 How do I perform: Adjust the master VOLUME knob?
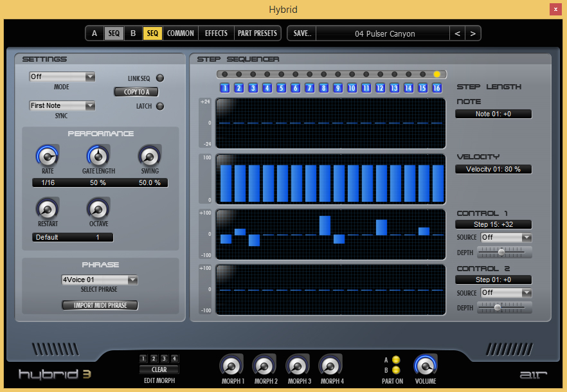[426, 366]
